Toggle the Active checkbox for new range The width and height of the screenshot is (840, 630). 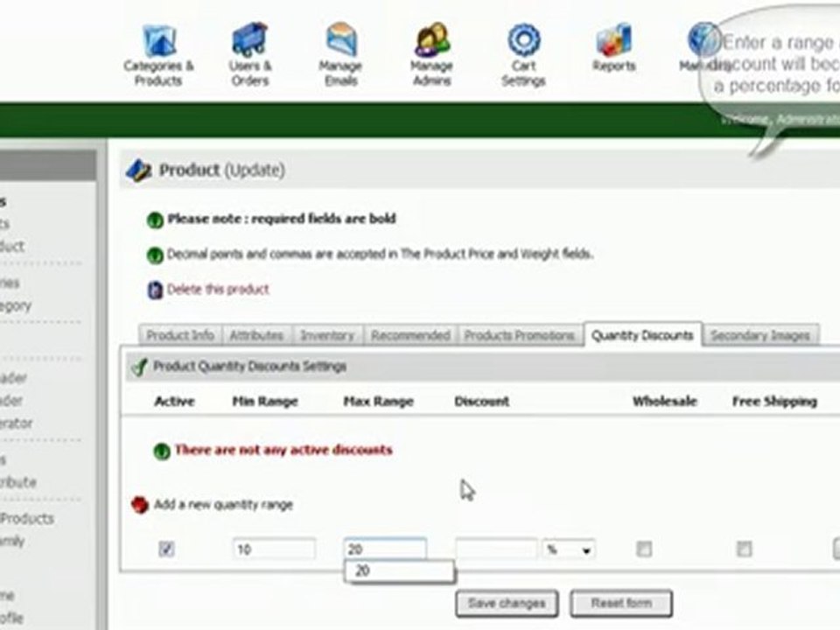[166, 549]
